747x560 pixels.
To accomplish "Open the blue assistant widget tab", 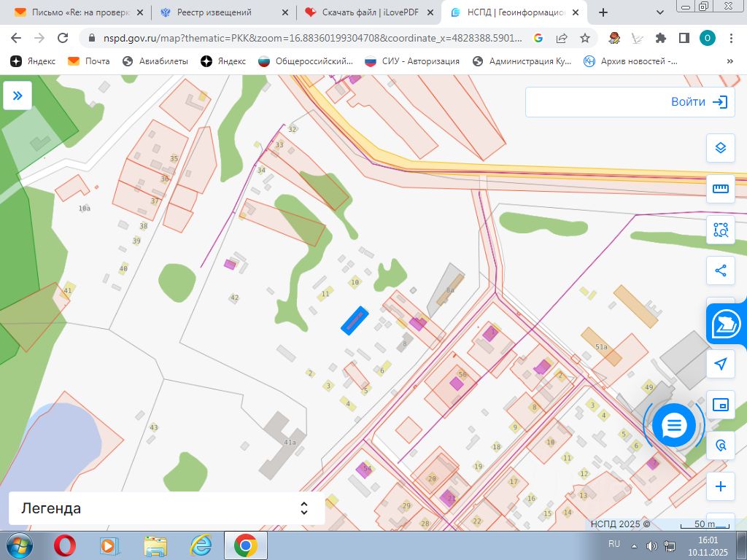I will point(726,324).
